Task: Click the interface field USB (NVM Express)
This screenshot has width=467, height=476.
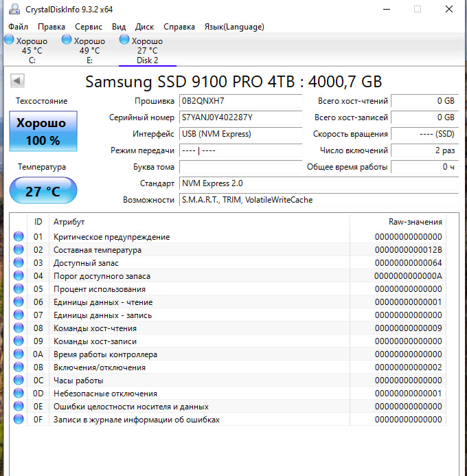Action: point(240,134)
